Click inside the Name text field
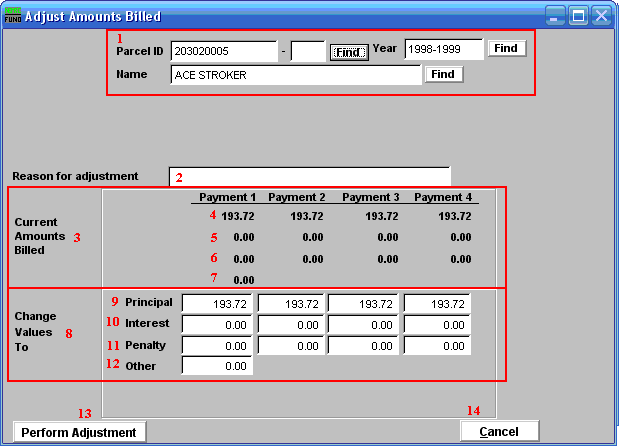 point(296,76)
